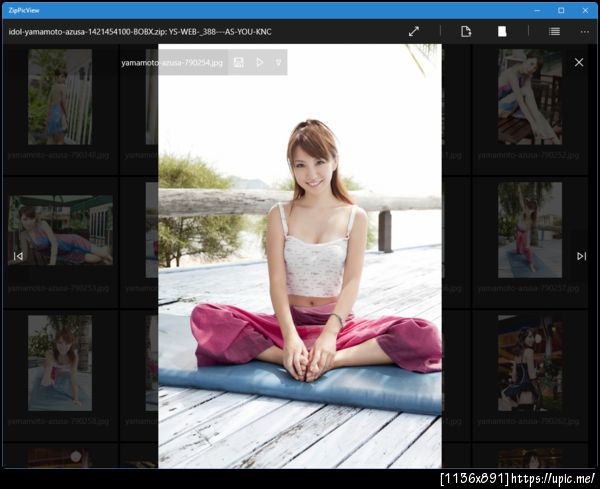Save the current image using the save icon
600x489 pixels.
(238, 62)
